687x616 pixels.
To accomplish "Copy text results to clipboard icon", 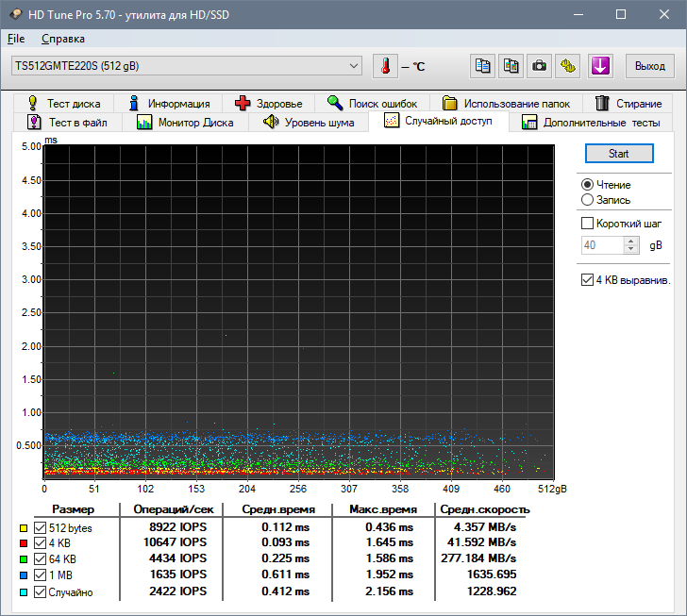I will 482,67.
